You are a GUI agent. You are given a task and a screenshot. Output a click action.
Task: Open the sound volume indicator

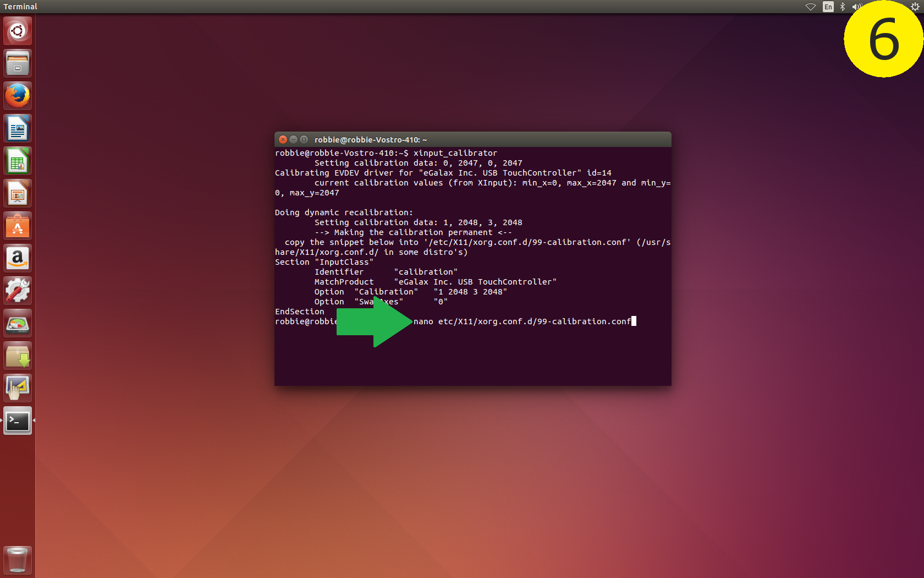pos(856,7)
